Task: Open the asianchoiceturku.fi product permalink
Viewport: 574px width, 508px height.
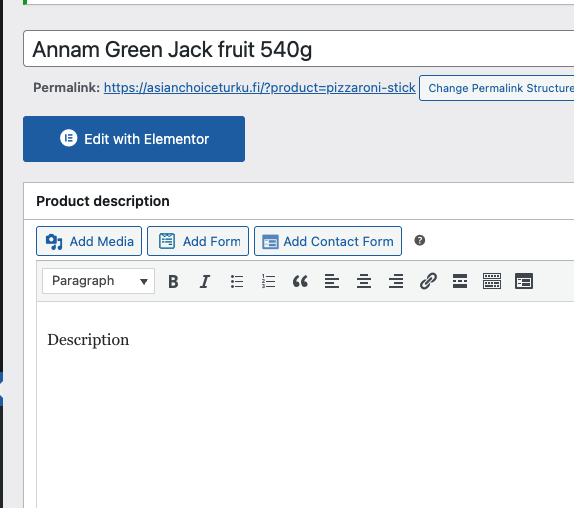Action: [260, 88]
